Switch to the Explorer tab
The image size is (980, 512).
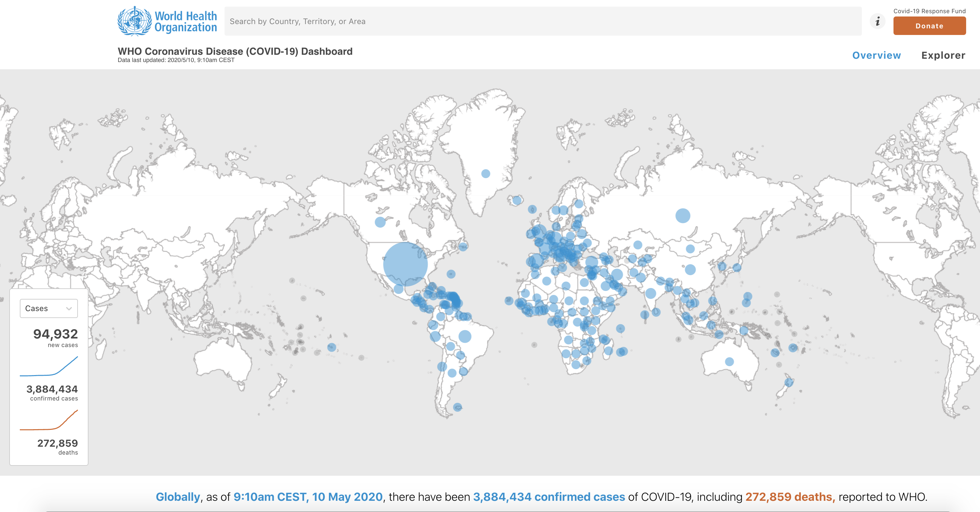pyautogui.click(x=943, y=55)
